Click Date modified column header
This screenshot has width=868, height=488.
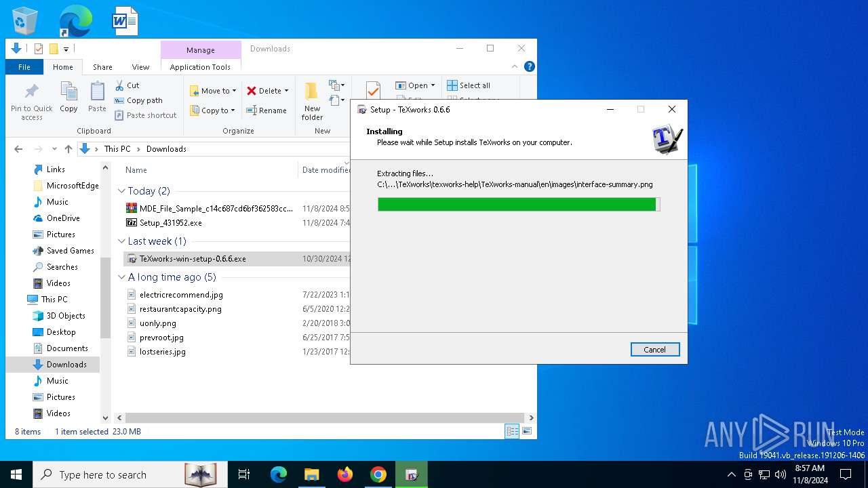pos(326,170)
